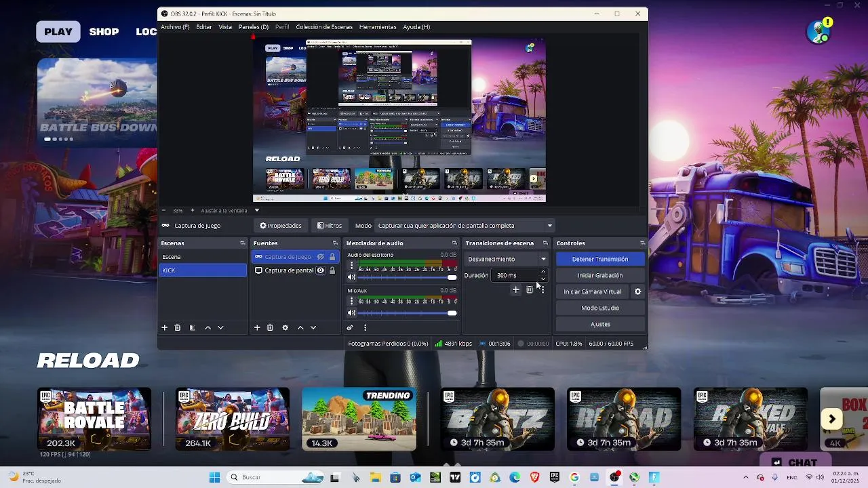The width and height of the screenshot is (868, 488).
Task: Pop out the Fuentes dock panel
Action: click(x=335, y=243)
